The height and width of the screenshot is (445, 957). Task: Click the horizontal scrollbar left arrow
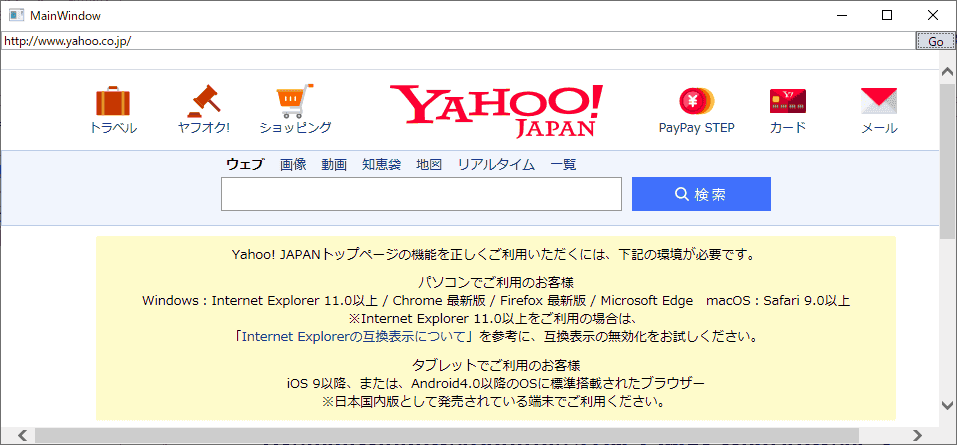tap(22, 435)
